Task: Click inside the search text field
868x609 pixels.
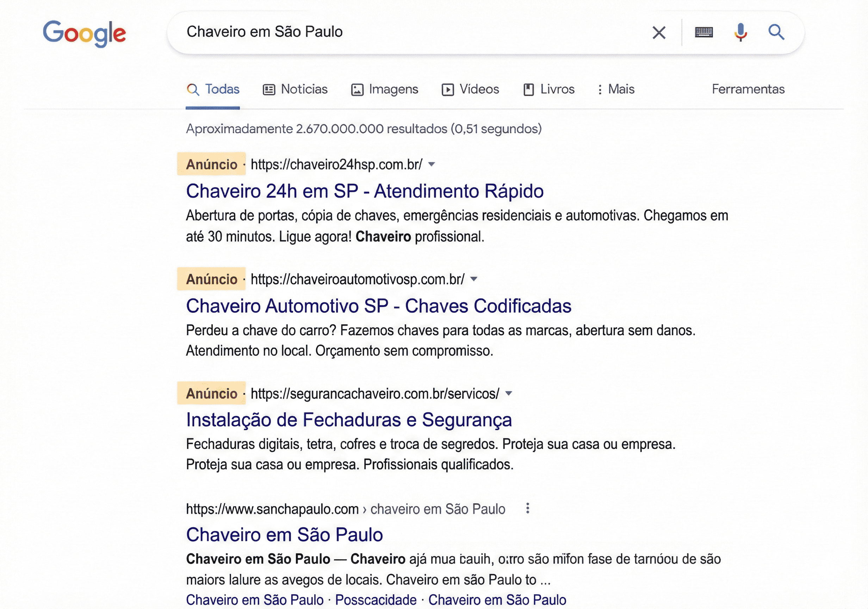Action: pyautogui.click(x=416, y=32)
